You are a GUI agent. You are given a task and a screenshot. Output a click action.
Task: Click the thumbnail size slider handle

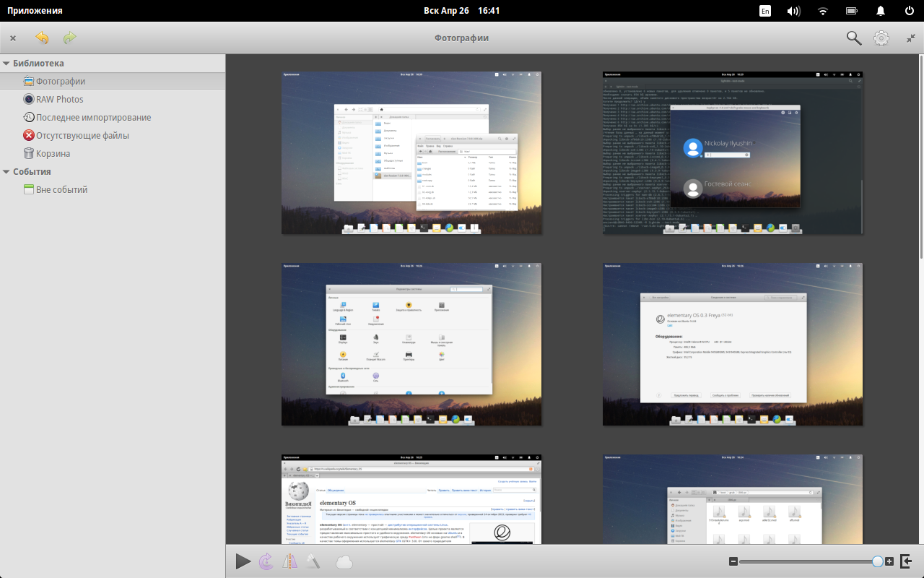tap(877, 561)
